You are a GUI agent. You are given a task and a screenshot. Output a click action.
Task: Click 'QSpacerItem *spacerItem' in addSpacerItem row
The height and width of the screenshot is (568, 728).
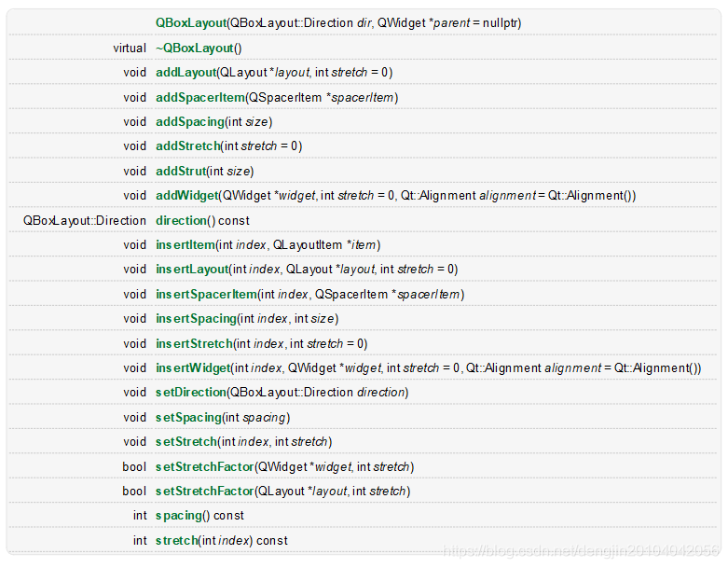(x=322, y=98)
